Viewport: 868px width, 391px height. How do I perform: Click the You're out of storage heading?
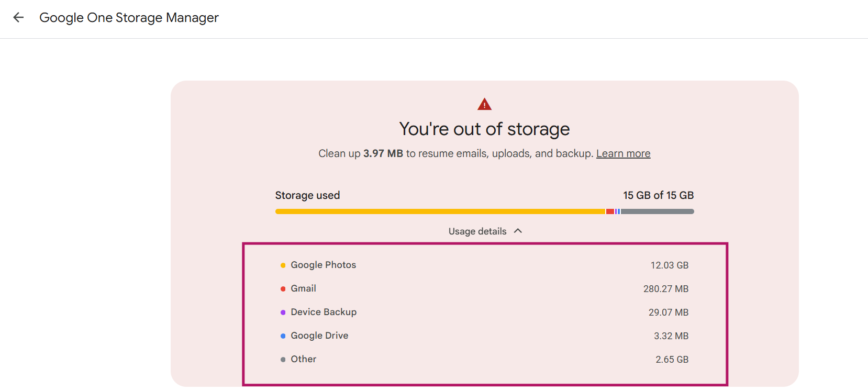[484, 129]
